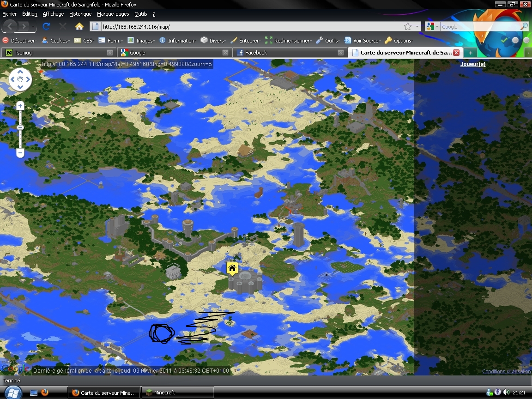The width and height of the screenshot is (532, 399).
Task: Close the Carte du serveur Minecraft tab
Action: (456, 53)
